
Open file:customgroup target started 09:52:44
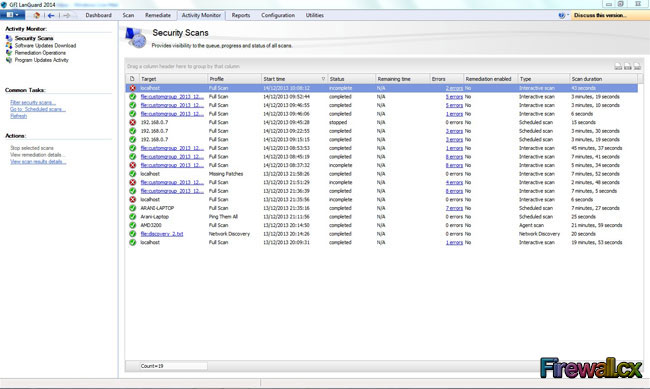coord(172,97)
